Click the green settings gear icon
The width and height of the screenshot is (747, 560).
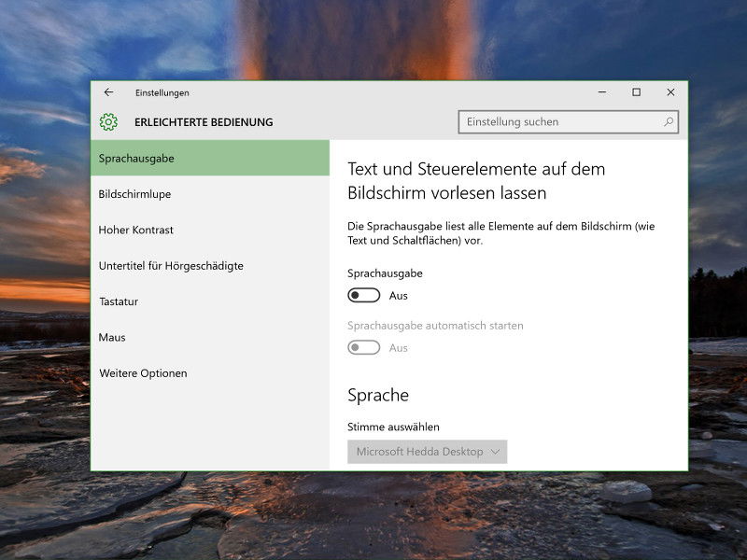click(108, 122)
